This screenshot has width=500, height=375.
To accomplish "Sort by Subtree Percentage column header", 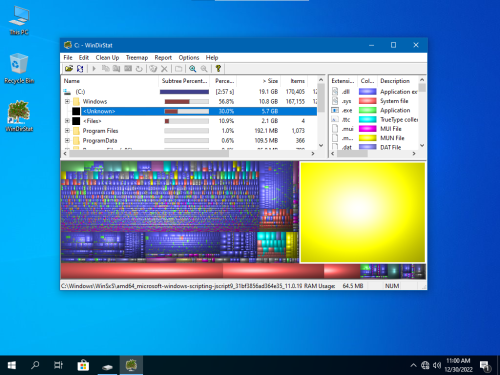I will [184, 81].
